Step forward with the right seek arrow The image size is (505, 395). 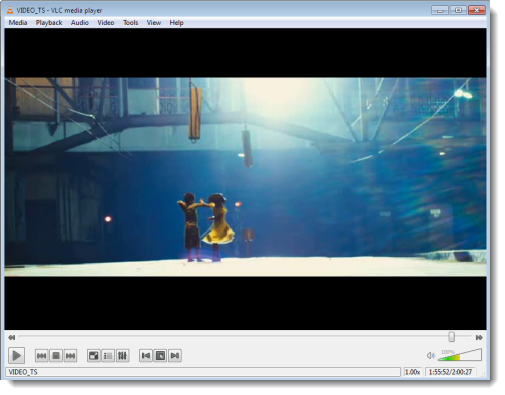point(479,337)
